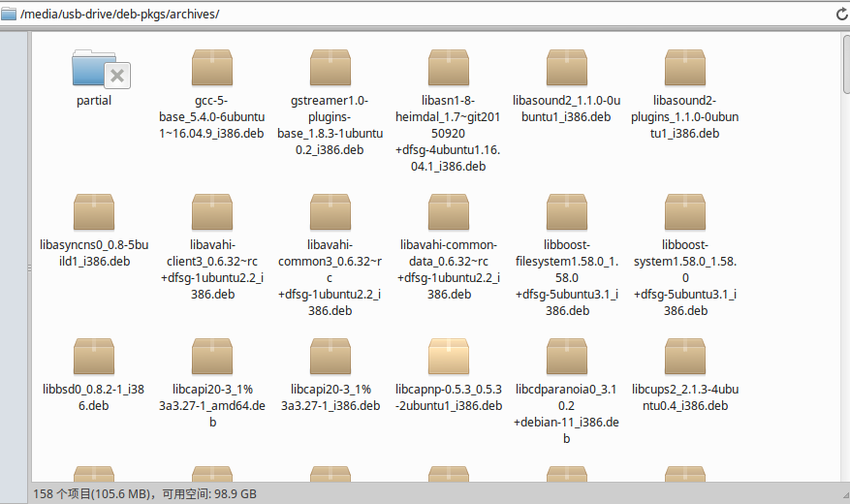Click the libboost-system1.58.0 filename text
This screenshot has height=504, width=850.
click(685, 277)
